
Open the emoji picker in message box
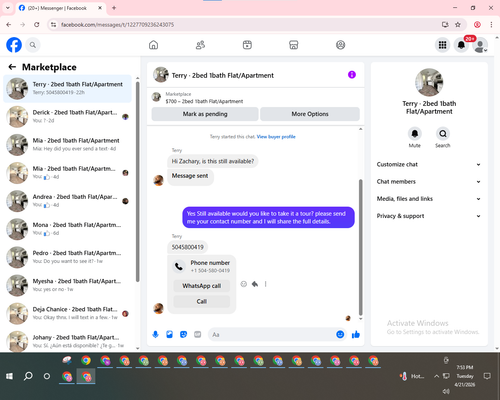coord(340,334)
